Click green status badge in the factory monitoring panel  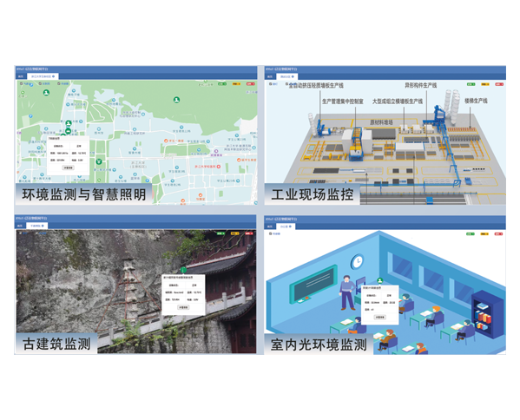point(471,84)
